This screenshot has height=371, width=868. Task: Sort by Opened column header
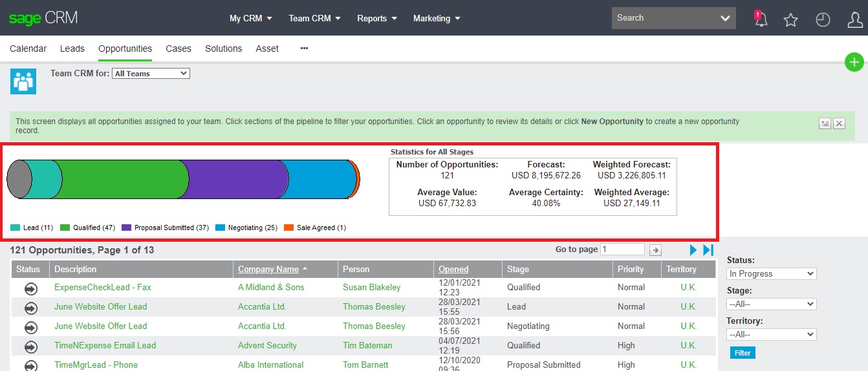[x=453, y=270]
